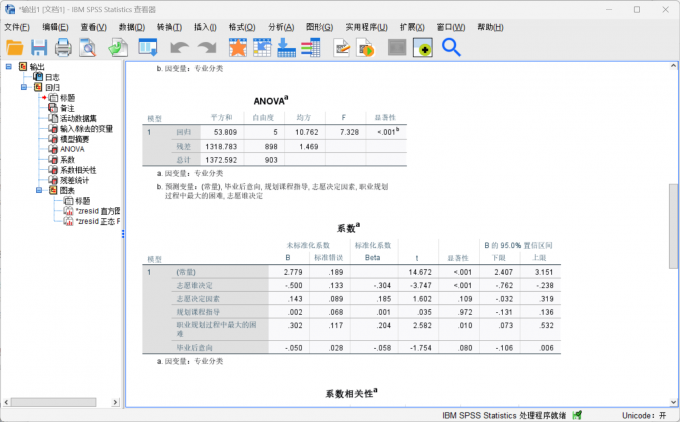Collapse the 图表 tree node

coord(40,190)
